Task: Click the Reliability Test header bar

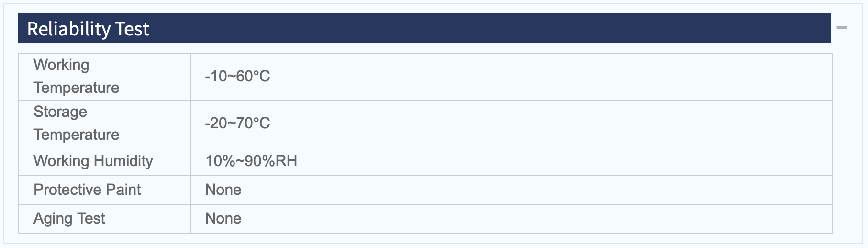Action: pyautogui.click(x=424, y=28)
